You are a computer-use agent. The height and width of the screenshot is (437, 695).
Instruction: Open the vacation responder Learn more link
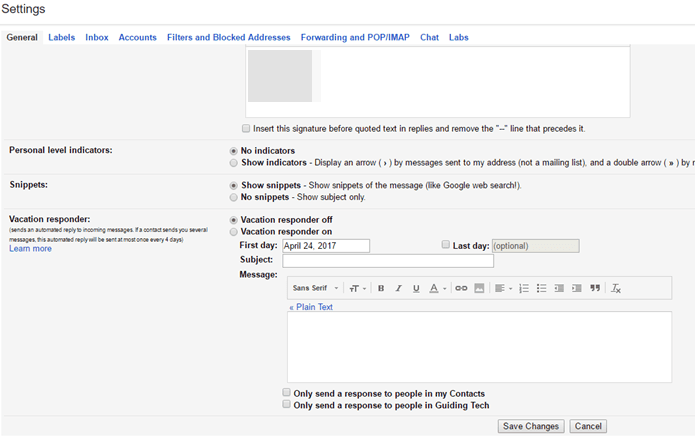pyautogui.click(x=31, y=249)
